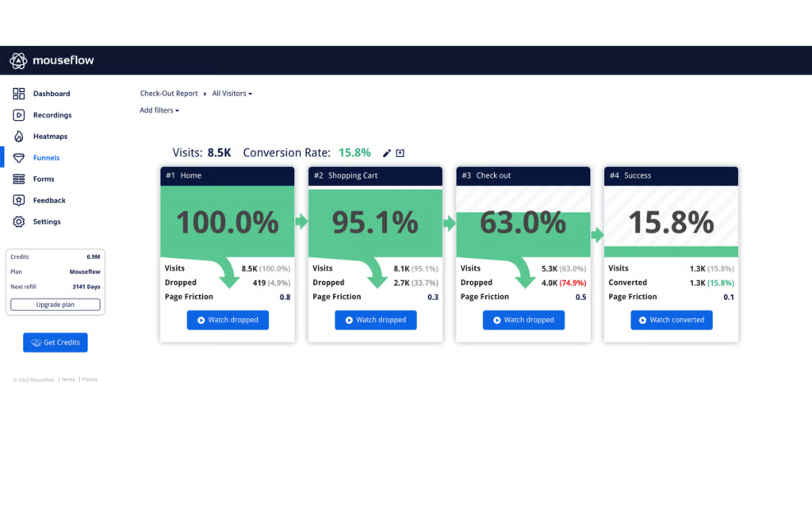Select Funnels in the sidebar
812x508 pixels.
point(46,158)
